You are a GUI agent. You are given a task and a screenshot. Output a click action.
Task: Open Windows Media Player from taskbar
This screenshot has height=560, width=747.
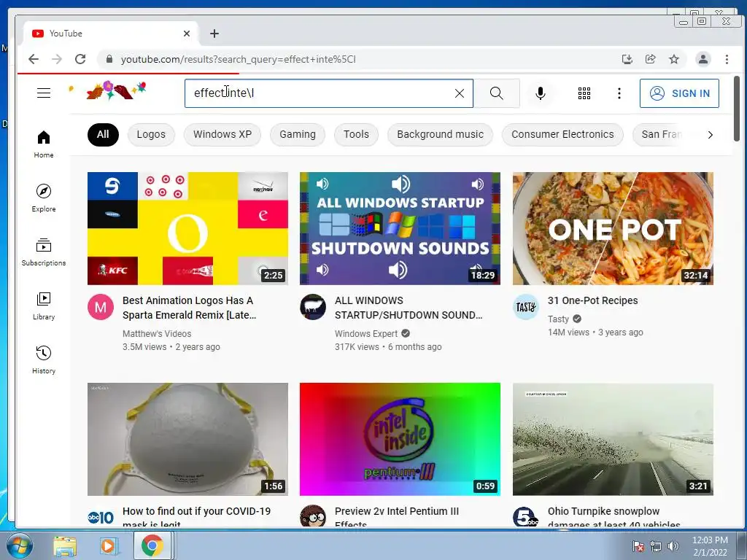click(x=108, y=545)
